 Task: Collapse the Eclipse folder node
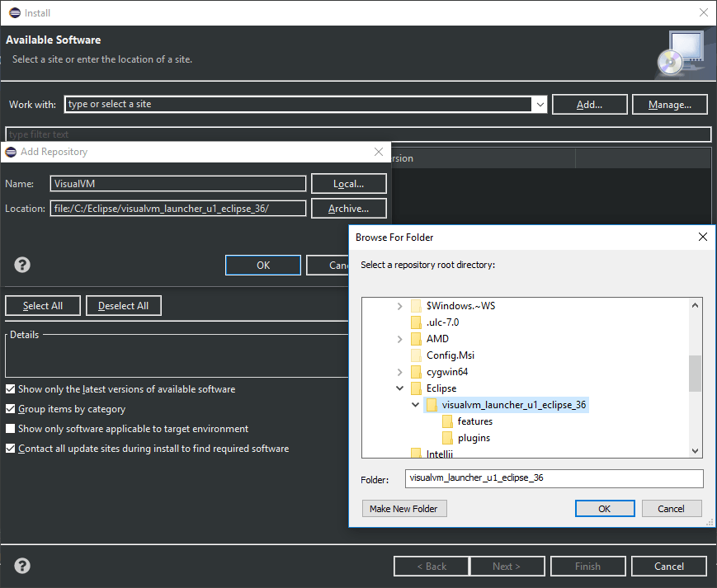coord(400,388)
